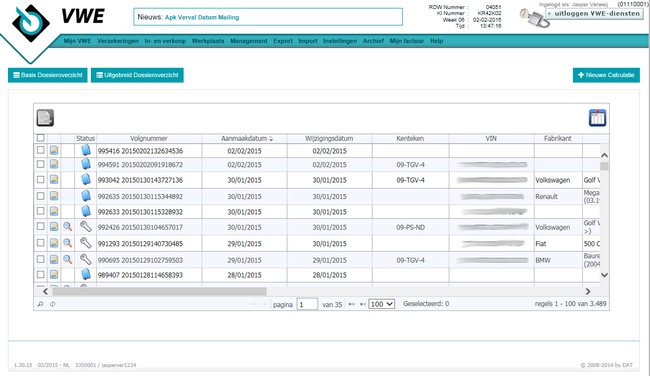Click the Kenteken column header
This screenshot has width=650, height=376.
410,138
